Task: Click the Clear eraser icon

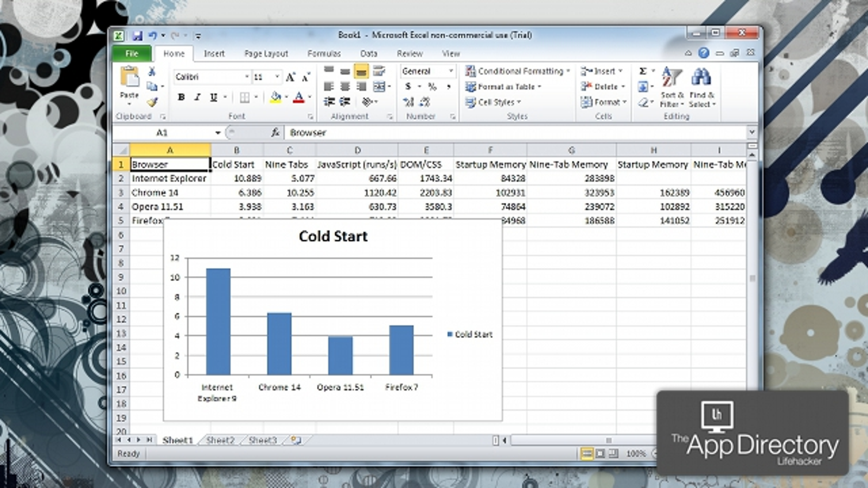Action: tap(643, 102)
